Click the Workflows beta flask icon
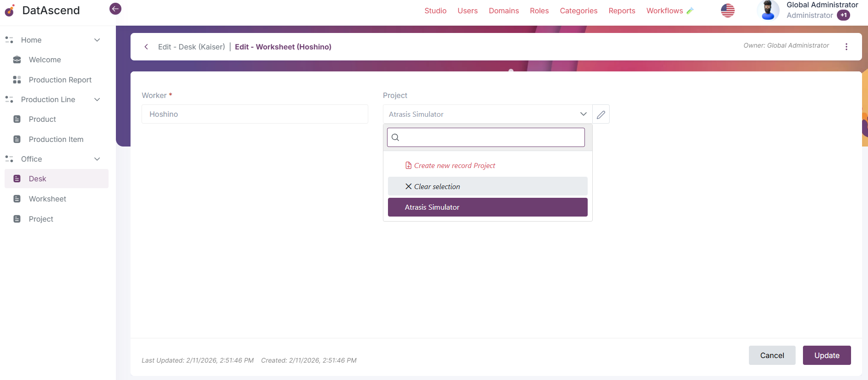This screenshot has width=868, height=380. 690,11
